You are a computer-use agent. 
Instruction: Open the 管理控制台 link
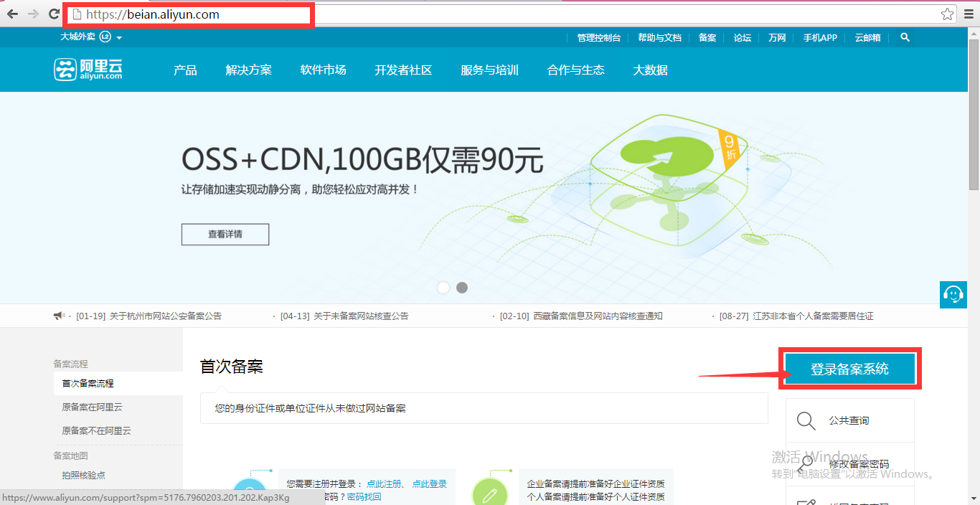[x=598, y=38]
